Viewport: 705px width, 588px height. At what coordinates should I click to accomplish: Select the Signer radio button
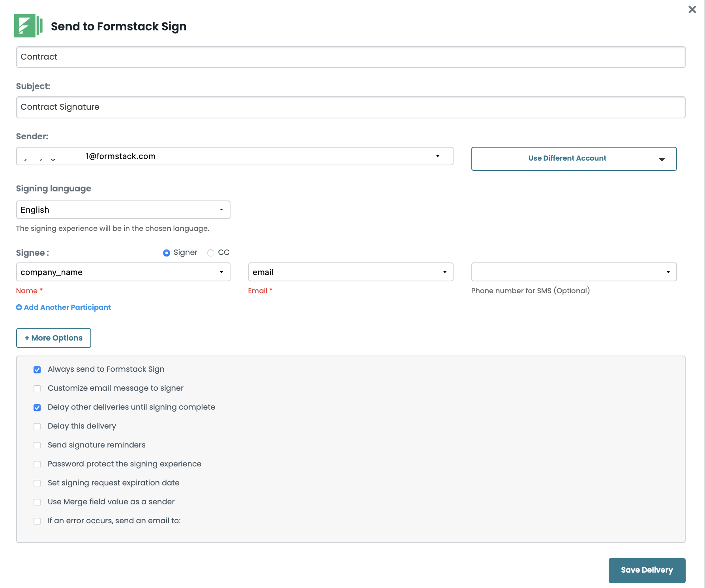tap(167, 253)
